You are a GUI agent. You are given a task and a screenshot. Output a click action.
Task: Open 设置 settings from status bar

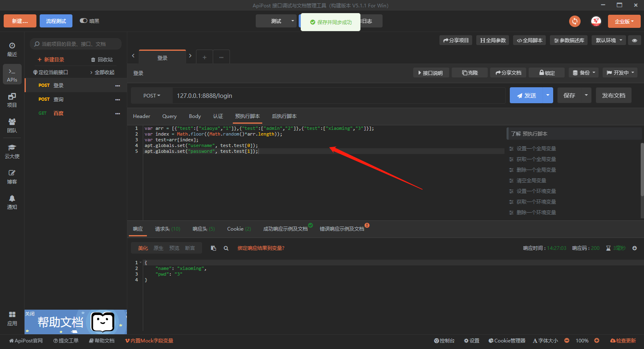tap(471, 341)
